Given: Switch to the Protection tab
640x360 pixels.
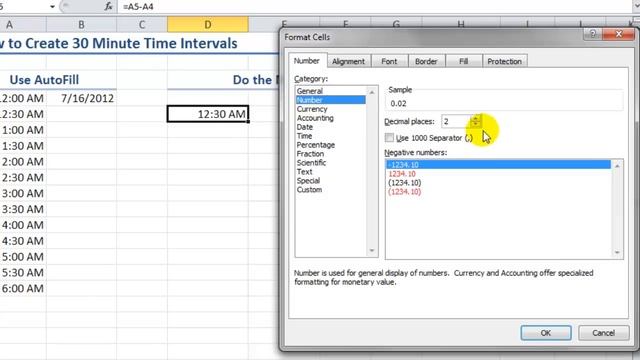Looking at the screenshot, I should click(x=504, y=61).
